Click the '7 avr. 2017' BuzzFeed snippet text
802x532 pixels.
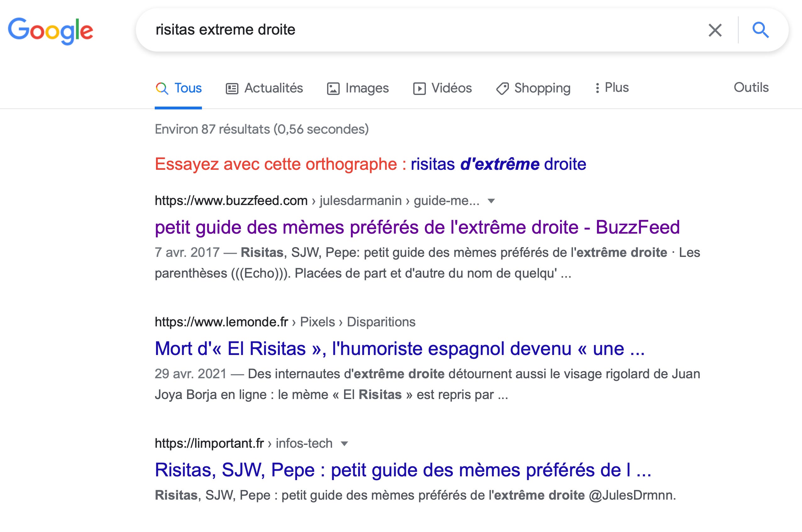[427, 263]
